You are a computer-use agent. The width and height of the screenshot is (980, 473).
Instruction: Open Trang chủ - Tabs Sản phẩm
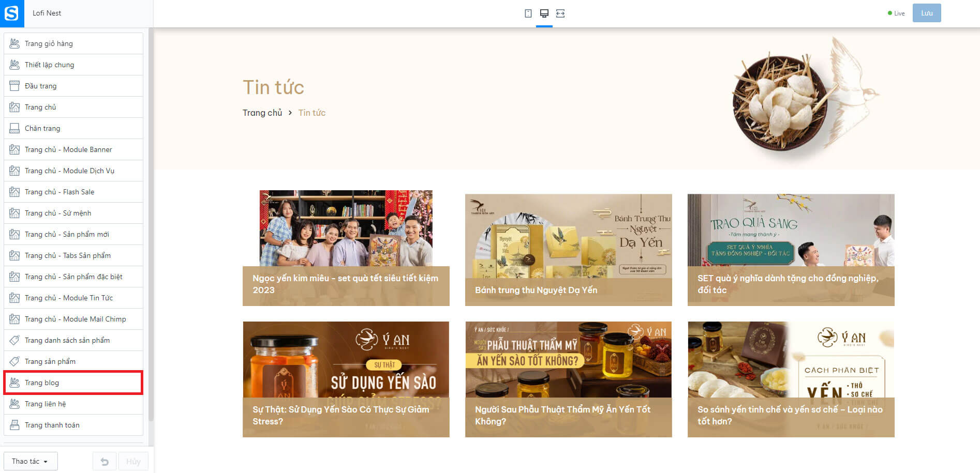[x=73, y=255]
